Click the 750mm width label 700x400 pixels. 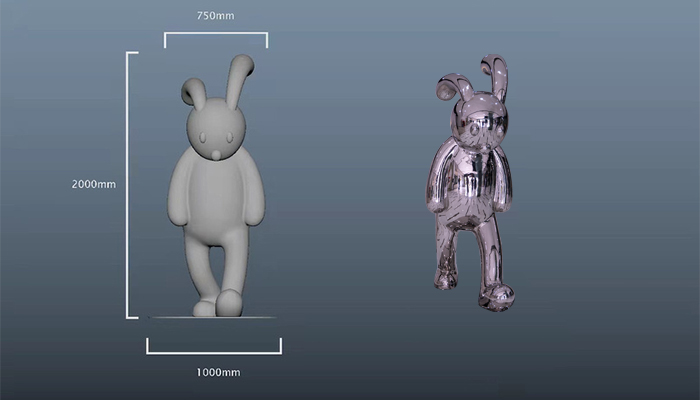(x=217, y=16)
